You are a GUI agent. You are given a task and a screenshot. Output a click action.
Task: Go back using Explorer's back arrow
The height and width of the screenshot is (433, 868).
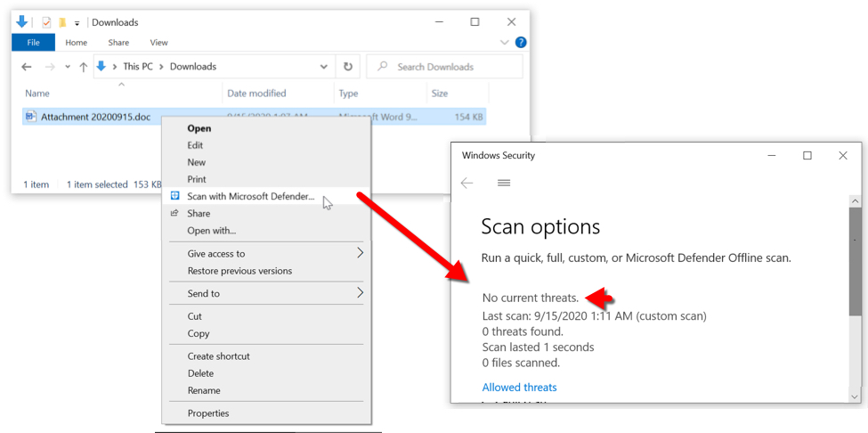click(27, 67)
